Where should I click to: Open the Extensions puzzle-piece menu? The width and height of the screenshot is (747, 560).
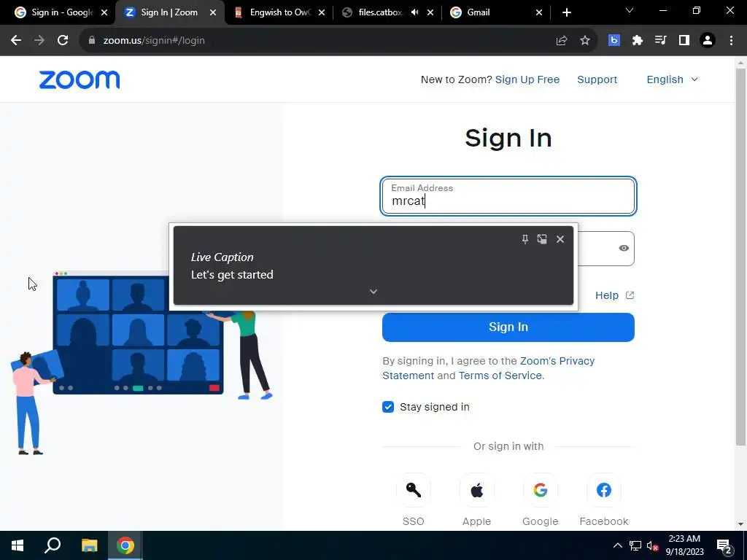click(x=638, y=41)
